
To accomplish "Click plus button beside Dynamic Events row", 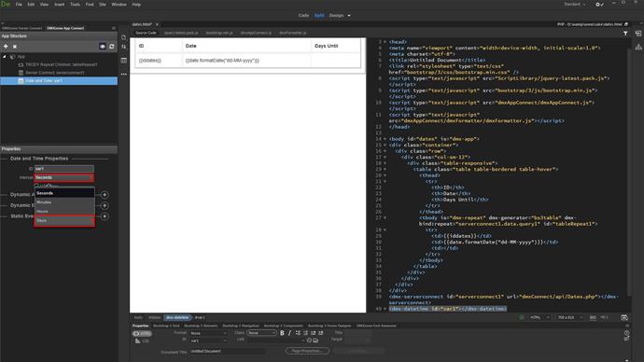I will [105, 205].
